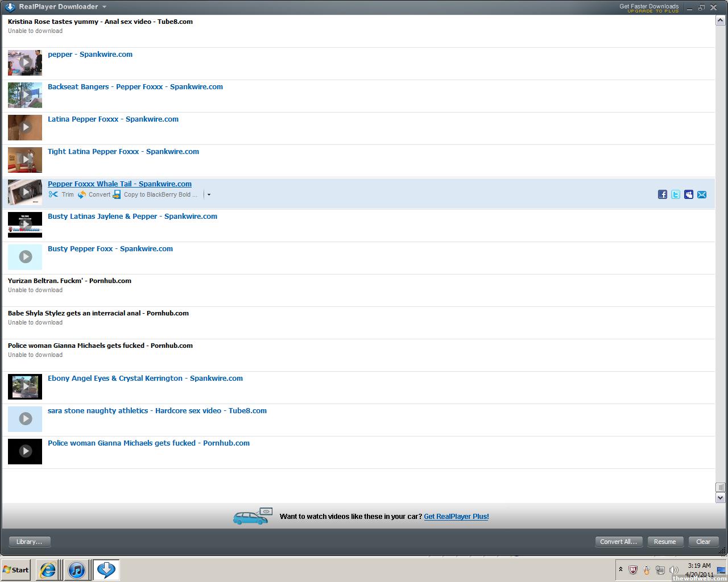This screenshot has width=728, height=582.
Task: Click the Copy to BlackBerry Bold device icon
Action: (117, 194)
